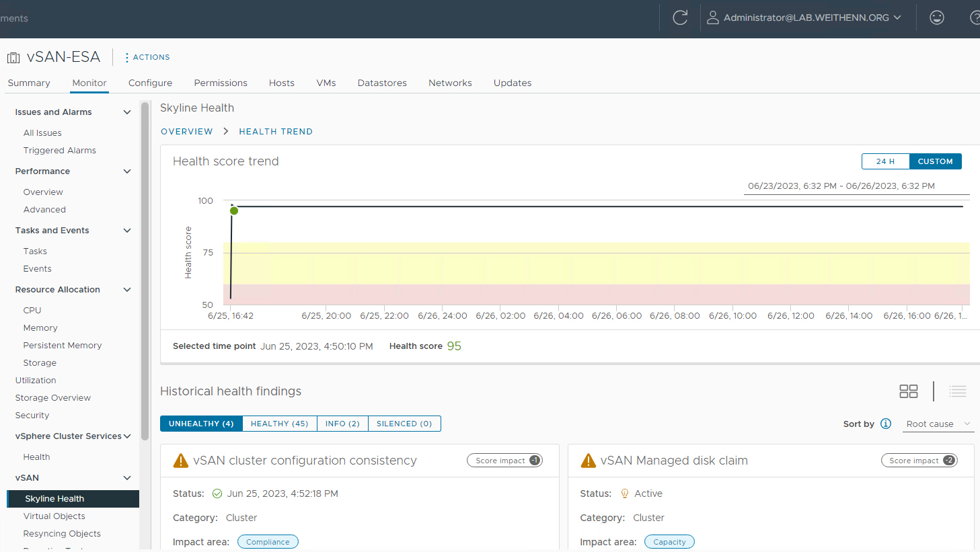Open Skyline Health in sidebar

click(x=73, y=499)
